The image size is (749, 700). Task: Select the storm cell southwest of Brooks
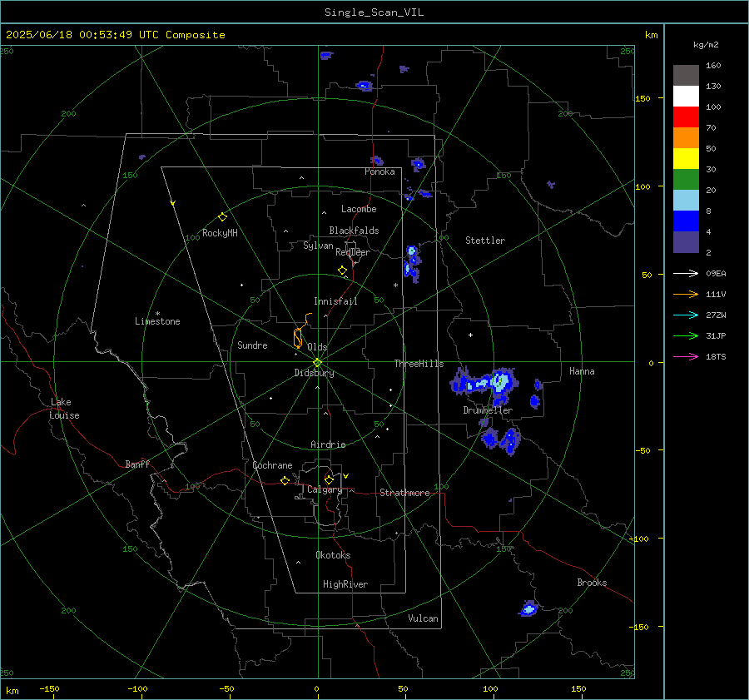coord(528,608)
